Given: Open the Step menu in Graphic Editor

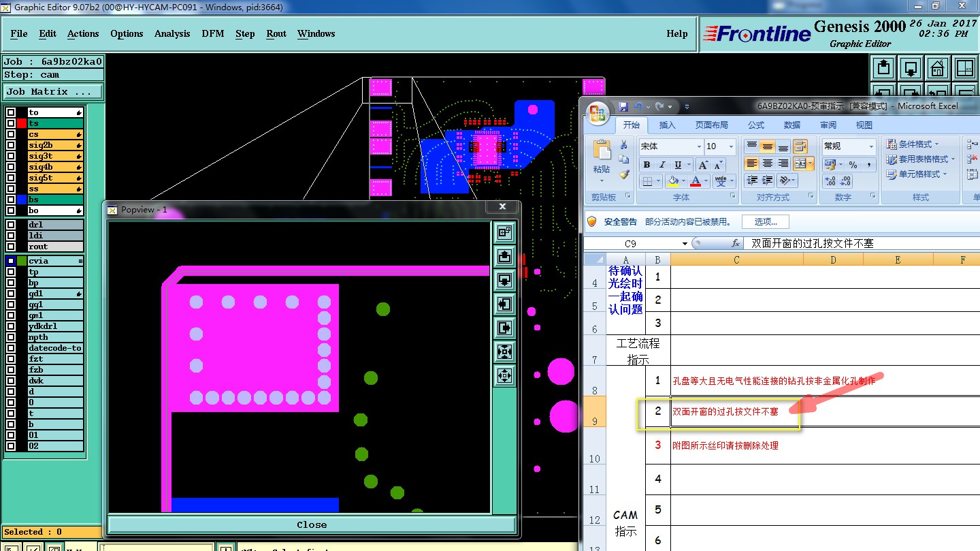Looking at the screenshot, I should coord(245,33).
